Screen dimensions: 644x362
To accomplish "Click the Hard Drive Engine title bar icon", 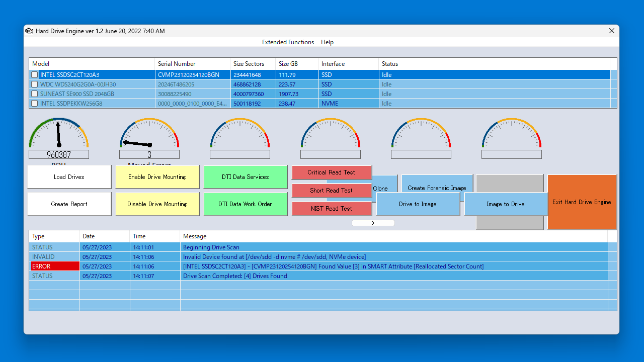I will [30, 31].
